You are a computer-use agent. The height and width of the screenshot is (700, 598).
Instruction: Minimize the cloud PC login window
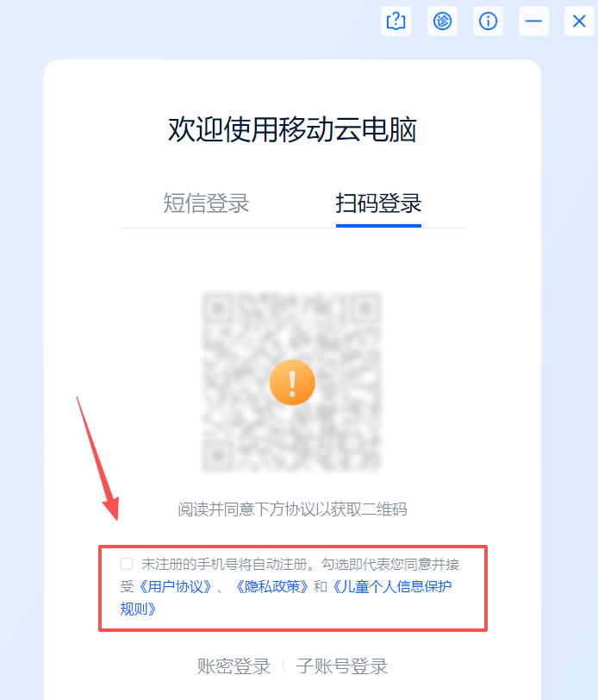(533, 21)
